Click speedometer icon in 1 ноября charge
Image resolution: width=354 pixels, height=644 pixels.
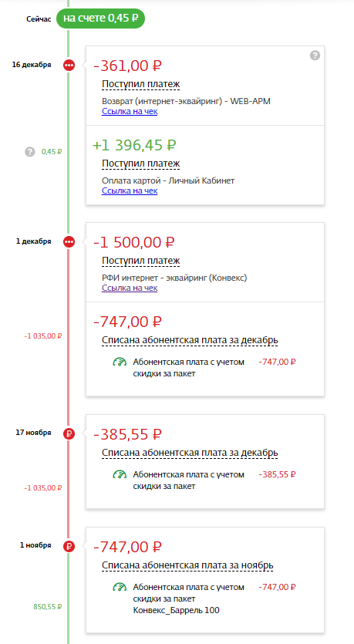(x=120, y=588)
